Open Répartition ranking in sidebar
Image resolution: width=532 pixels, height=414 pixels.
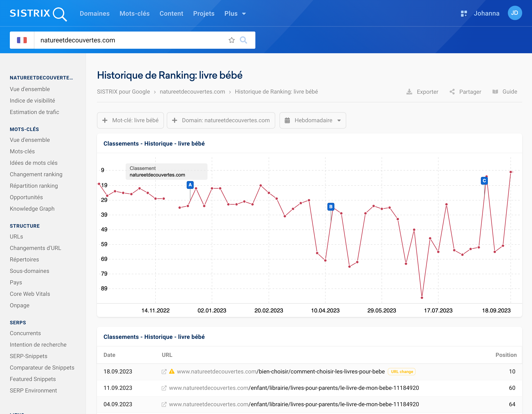click(34, 186)
